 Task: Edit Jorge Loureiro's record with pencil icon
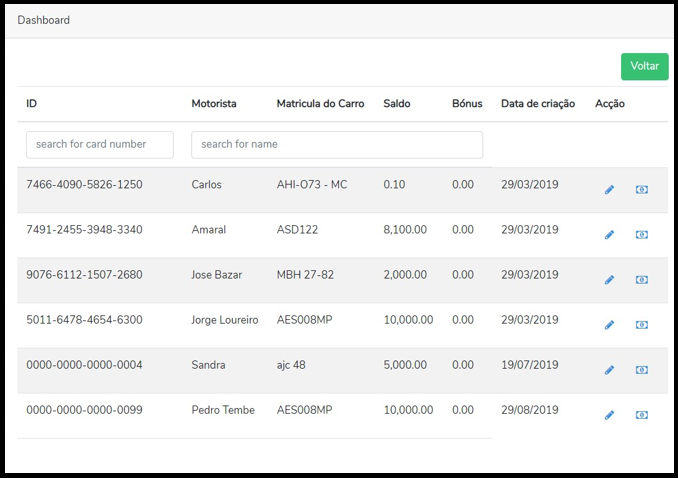[609, 325]
